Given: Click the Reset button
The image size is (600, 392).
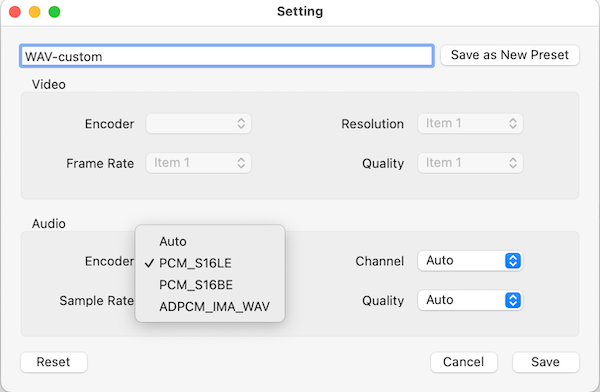Looking at the screenshot, I should (x=54, y=362).
